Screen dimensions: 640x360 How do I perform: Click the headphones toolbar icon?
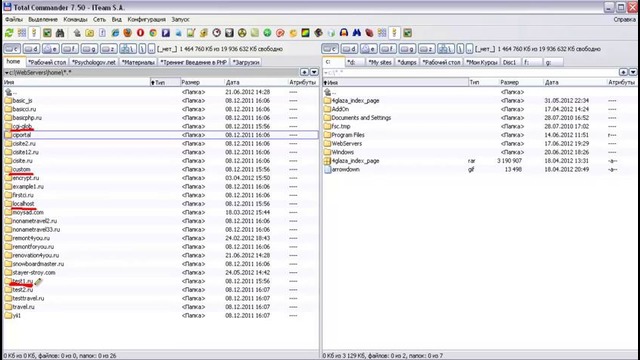(344, 33)
